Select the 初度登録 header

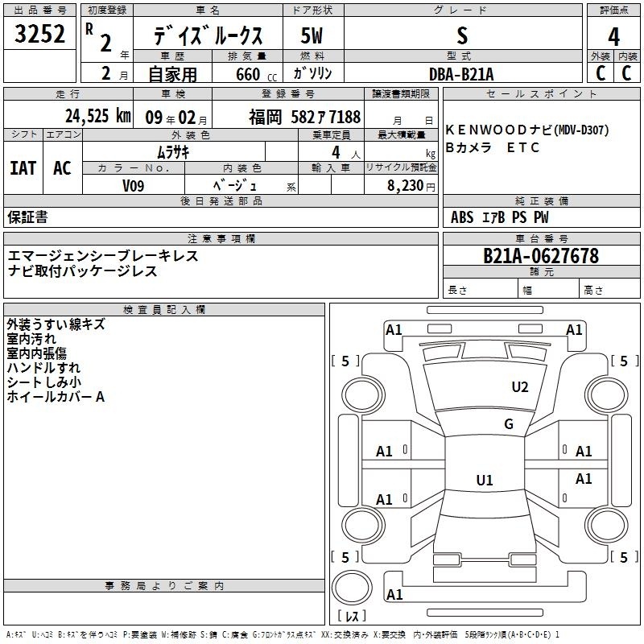click(x=107, y=10)
